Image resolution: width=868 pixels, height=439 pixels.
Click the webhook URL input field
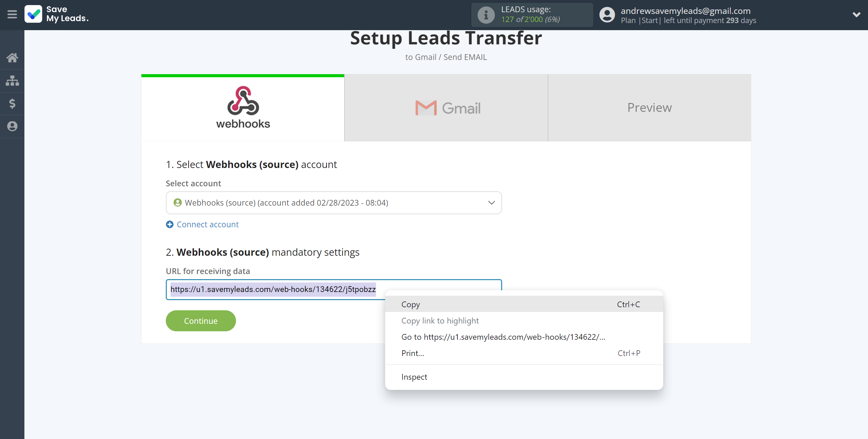coord(333,289)
